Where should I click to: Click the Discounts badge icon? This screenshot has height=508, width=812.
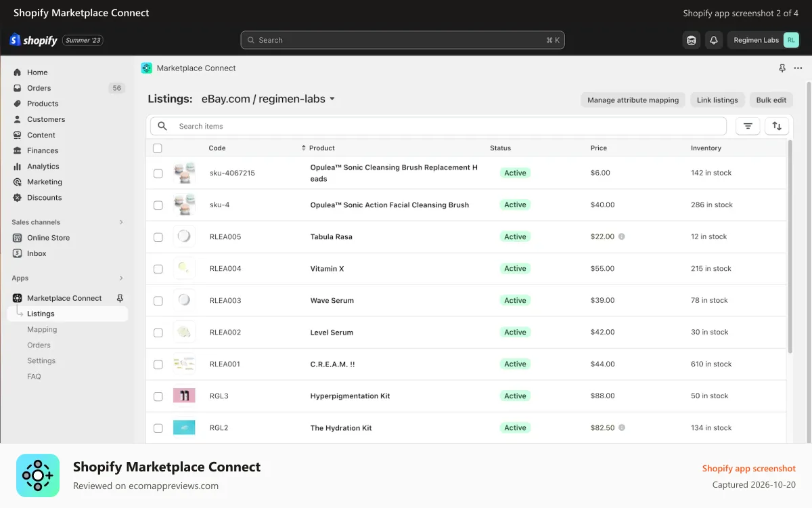pos(18,197)
